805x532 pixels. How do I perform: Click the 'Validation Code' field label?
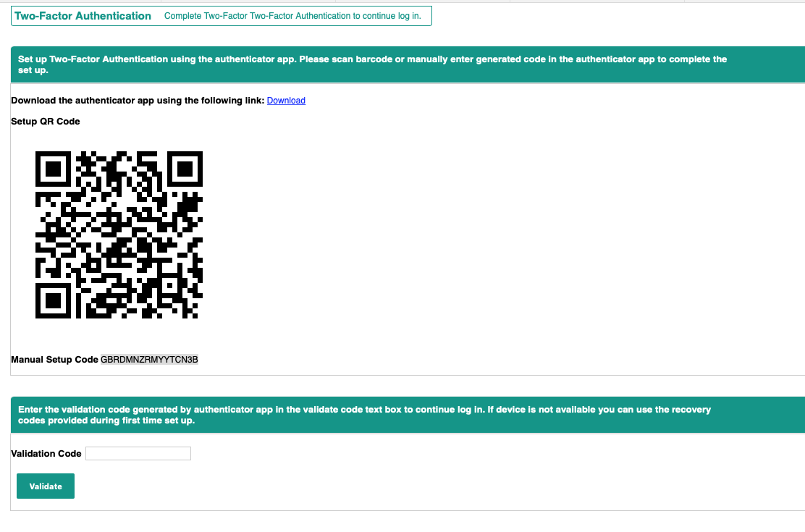point(46,454)
